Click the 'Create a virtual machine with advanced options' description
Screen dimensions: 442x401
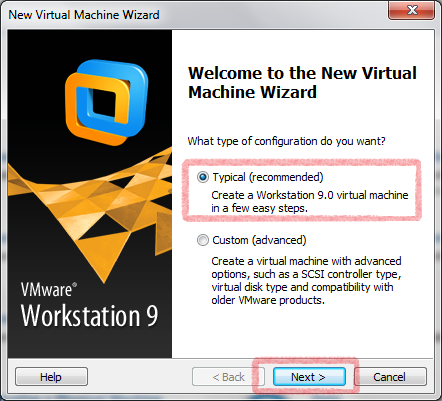pos(306,280)
